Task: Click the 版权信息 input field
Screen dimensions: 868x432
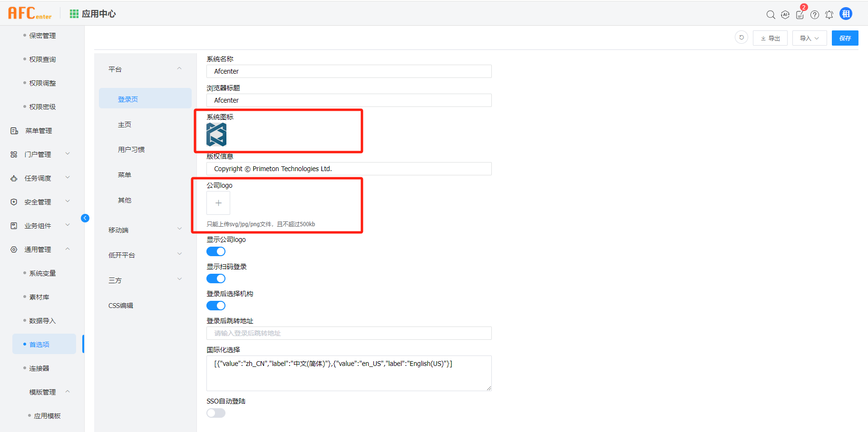Action: (349, 169)
